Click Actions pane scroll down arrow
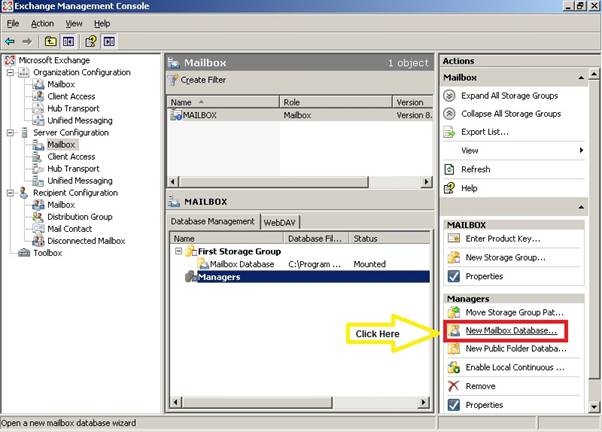Image resolution: width=602 pixels, height=432 pixels. point(594,406)
